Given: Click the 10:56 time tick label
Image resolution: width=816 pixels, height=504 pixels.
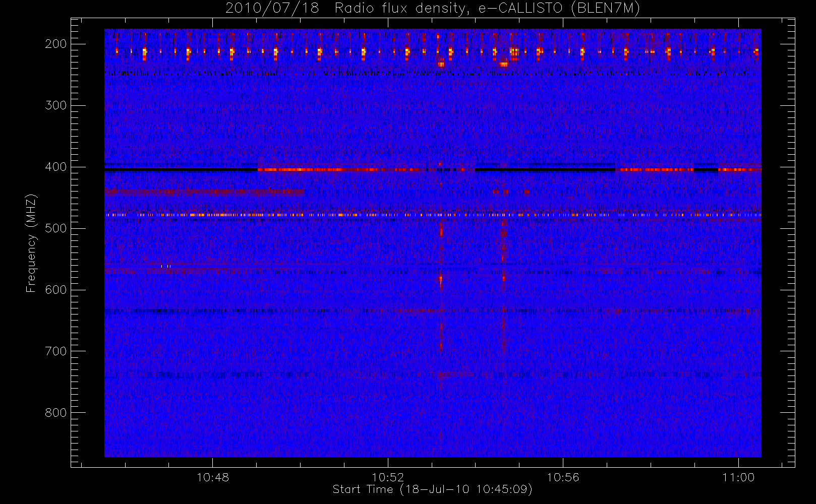Looking at the screenshot, I should (x=563, y=477).
